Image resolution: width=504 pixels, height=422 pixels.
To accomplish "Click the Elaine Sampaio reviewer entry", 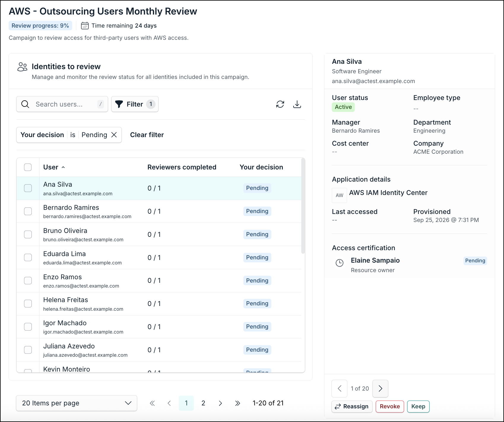I will coord(410,265).
